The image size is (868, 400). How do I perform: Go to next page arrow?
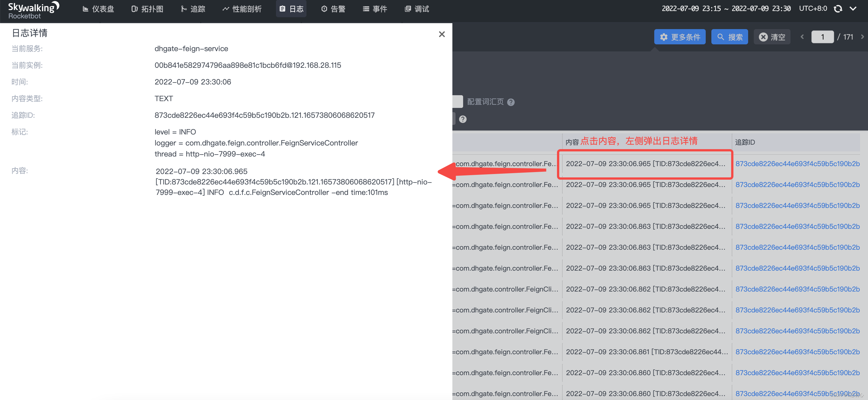pos(863,37)
